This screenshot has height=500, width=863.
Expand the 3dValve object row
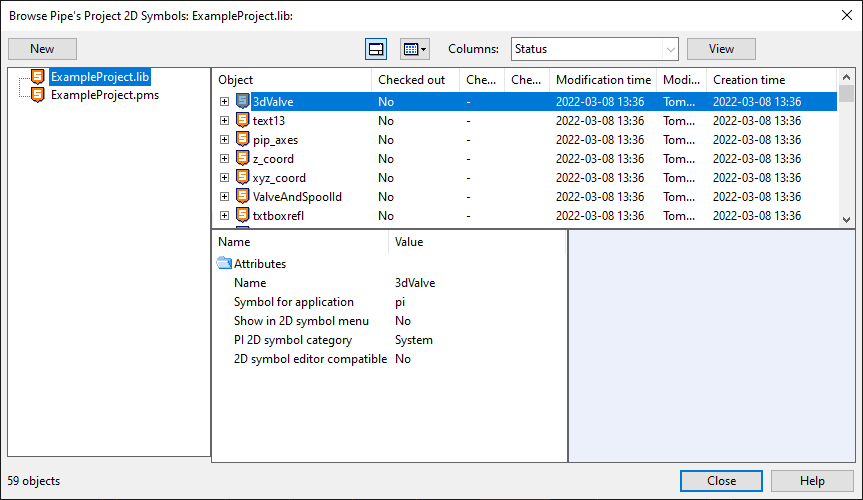225,101
